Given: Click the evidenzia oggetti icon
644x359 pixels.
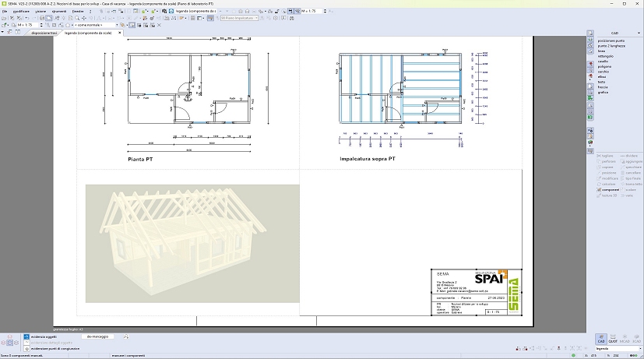Looking at the screenshot, I should [25, 336].
